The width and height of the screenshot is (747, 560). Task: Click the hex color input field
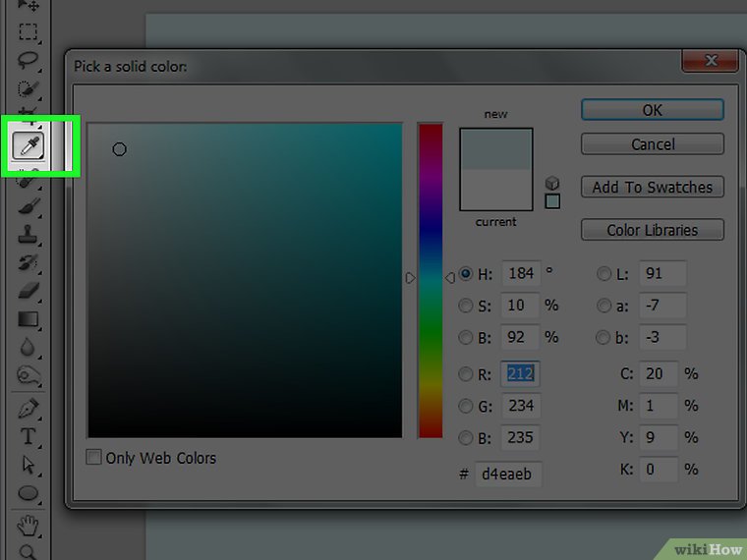pos(507,475)
